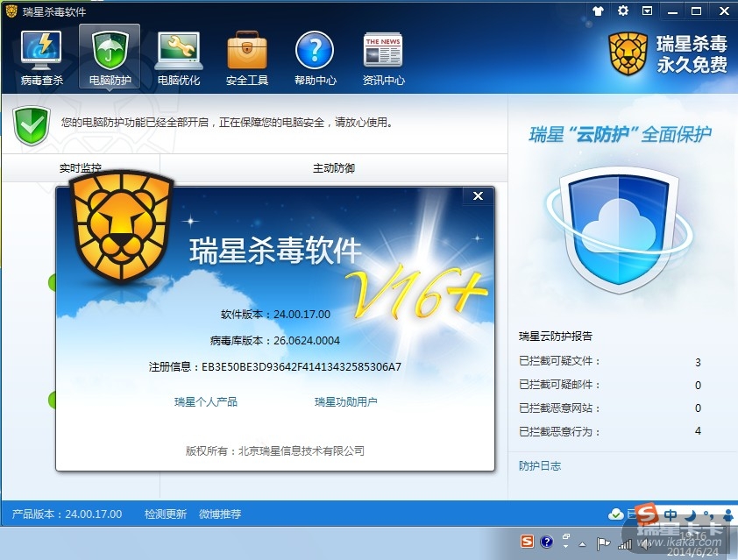The height and width of the screenshot is (560, 738).
Task: Click the lion shield logo on about dialog
Action: click(122, 226)
